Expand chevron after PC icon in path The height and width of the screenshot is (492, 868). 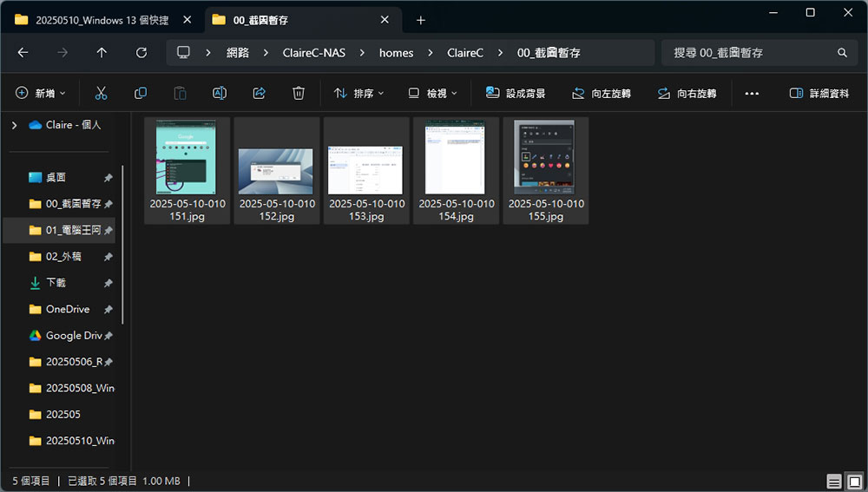coord(208,53)
